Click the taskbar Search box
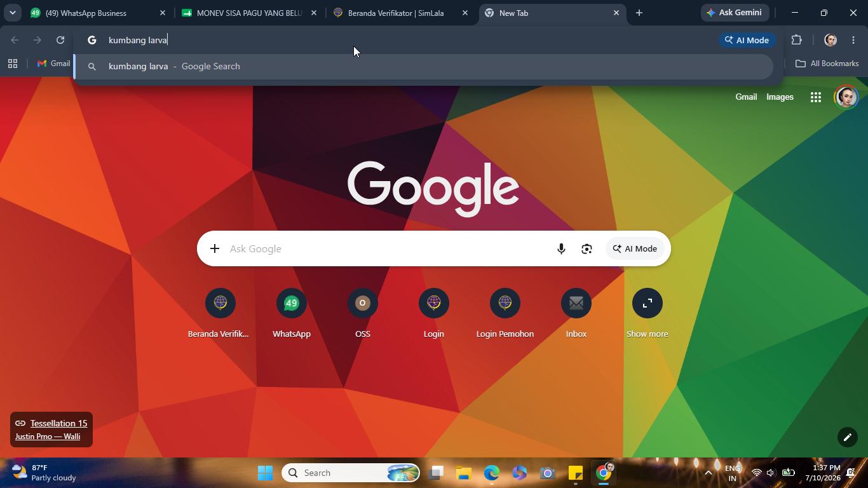Image resolution: width=868 pixels, height=488 pixels. point(351,473)
